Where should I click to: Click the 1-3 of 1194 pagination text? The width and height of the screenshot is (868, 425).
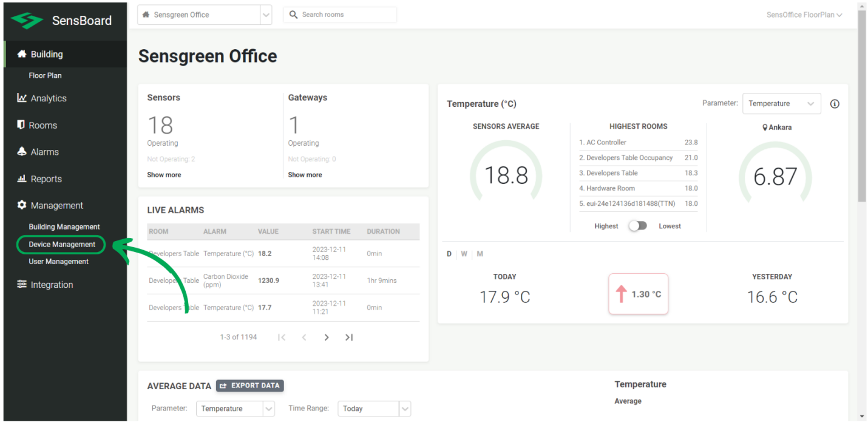[239, 338]
